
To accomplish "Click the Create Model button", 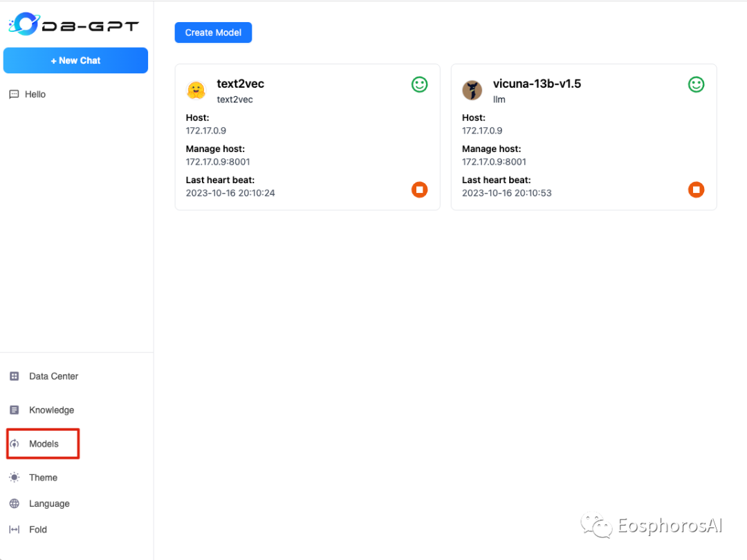I will coord(213,32).
